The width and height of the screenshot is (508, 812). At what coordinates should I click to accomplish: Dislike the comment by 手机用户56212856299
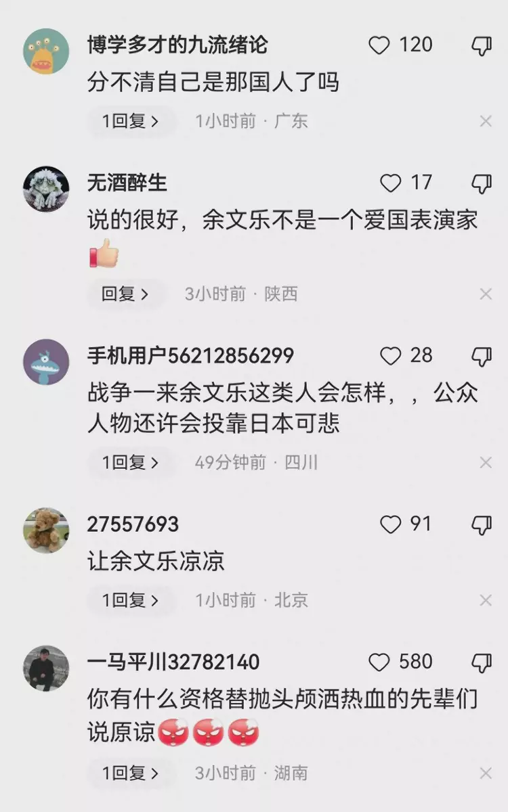point(482,356)
